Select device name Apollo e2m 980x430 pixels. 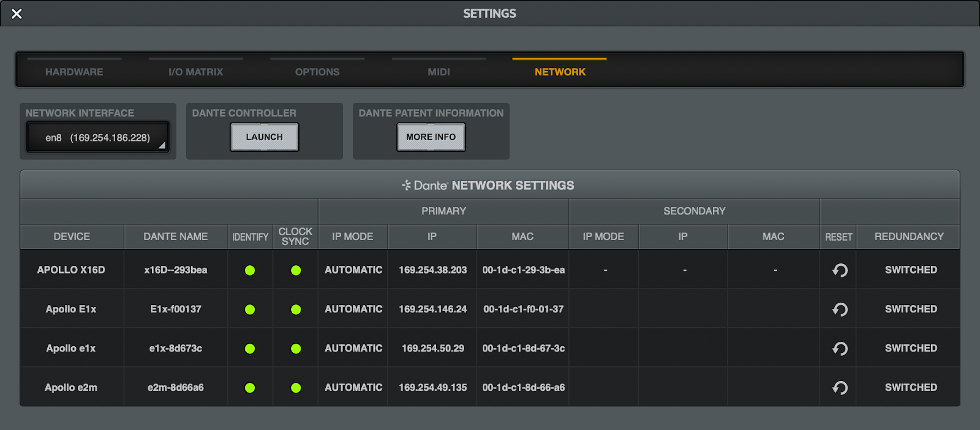[71, 387]
